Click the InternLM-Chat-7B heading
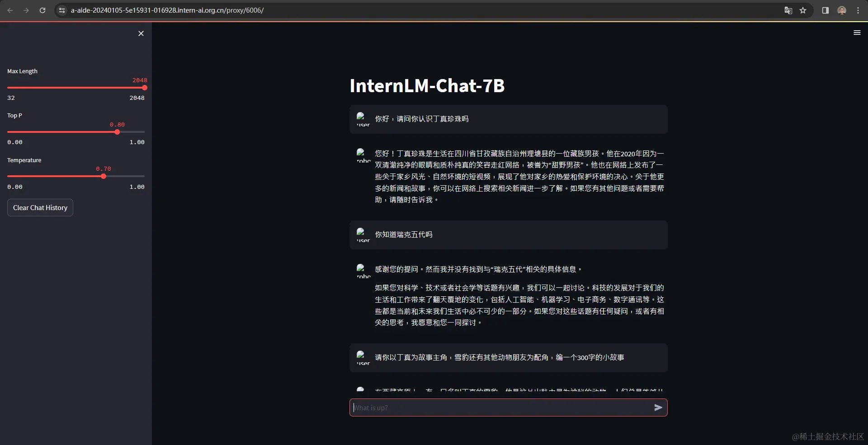Screen dimensions: 868x445 pos(427,86)
